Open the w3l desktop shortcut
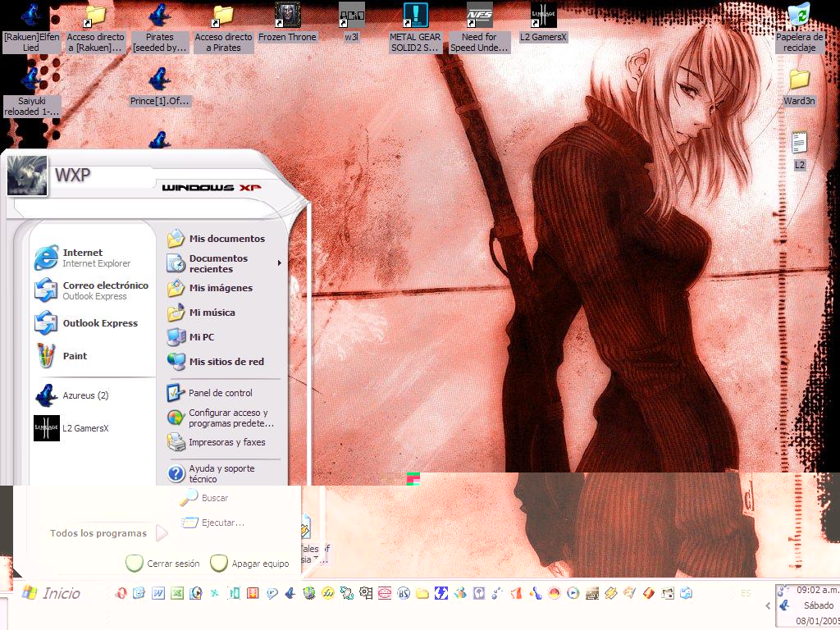 pos(351,22)
